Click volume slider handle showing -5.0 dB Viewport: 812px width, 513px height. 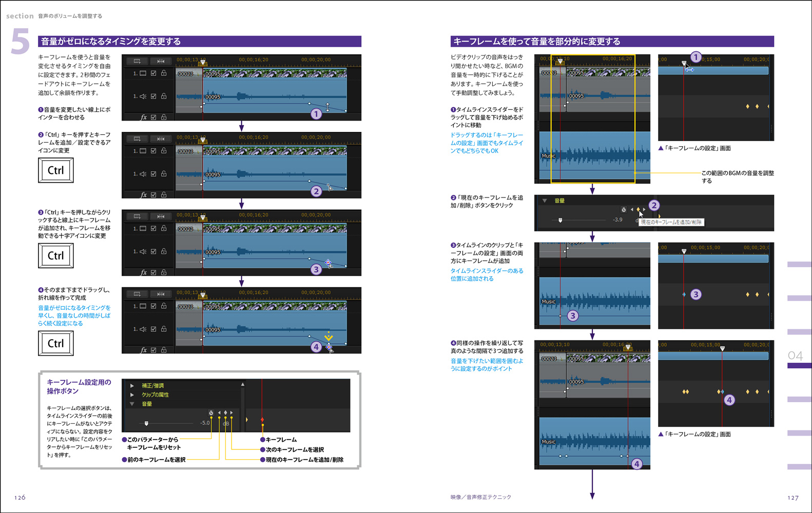pos(146,423)
